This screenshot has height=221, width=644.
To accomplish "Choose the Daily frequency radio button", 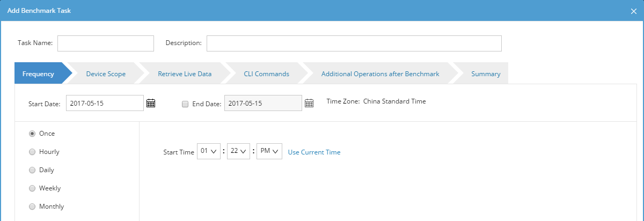I will click(x=32, y=170).
